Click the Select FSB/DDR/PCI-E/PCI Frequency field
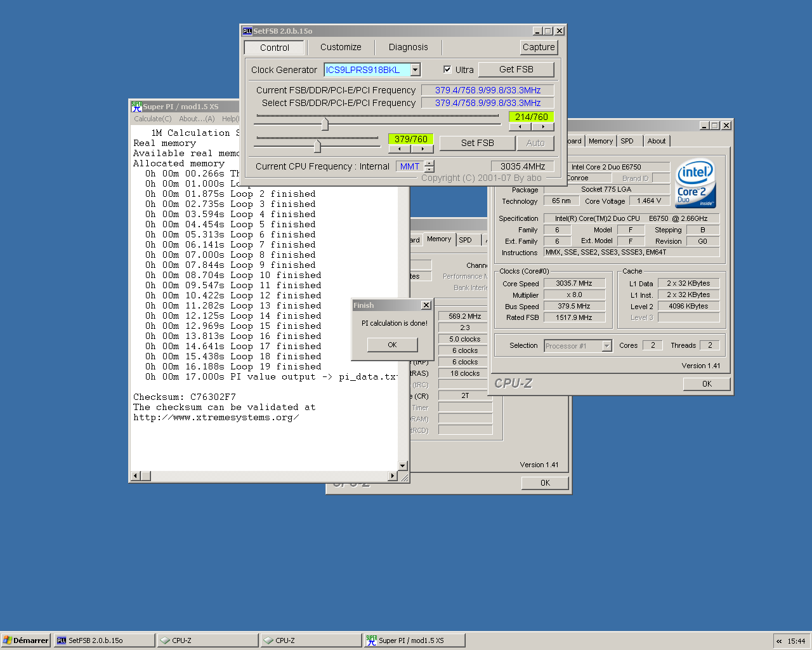This screenshot has height=650, width=812. (x=488, y=103)
